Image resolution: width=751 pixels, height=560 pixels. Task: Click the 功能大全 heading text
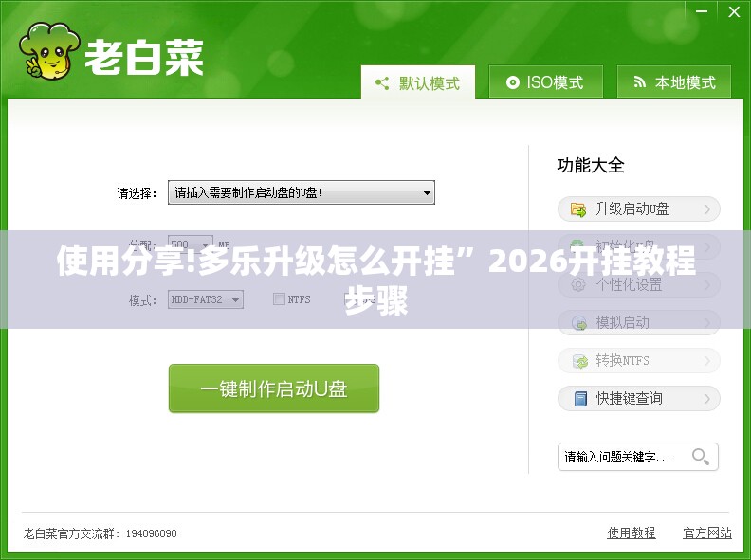(591, 165)
